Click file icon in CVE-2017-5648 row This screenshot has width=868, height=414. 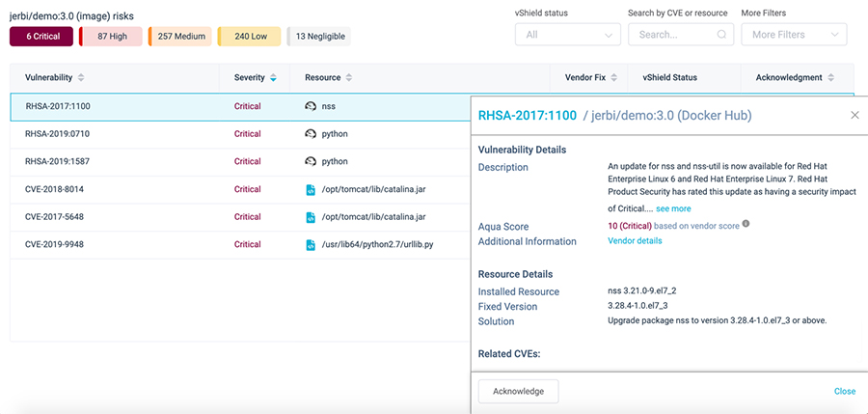[311, 217]
